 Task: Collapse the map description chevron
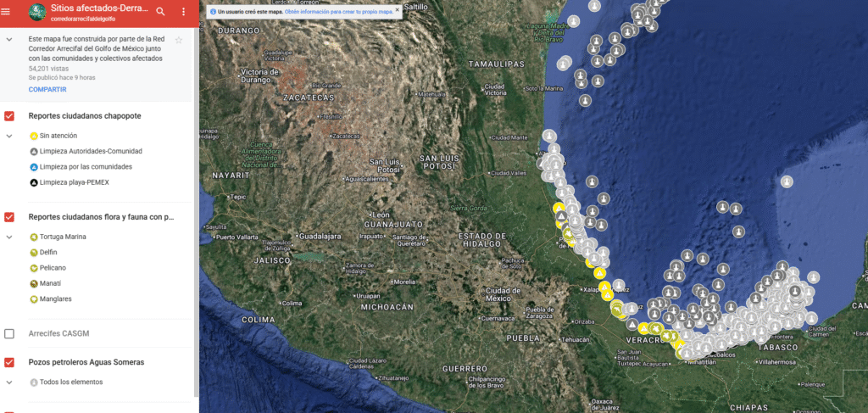9,39
